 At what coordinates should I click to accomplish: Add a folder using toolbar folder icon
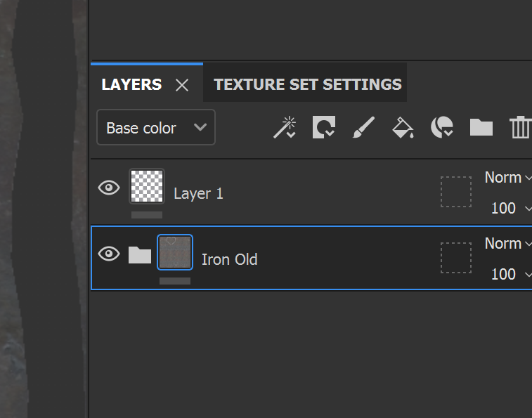481,127
